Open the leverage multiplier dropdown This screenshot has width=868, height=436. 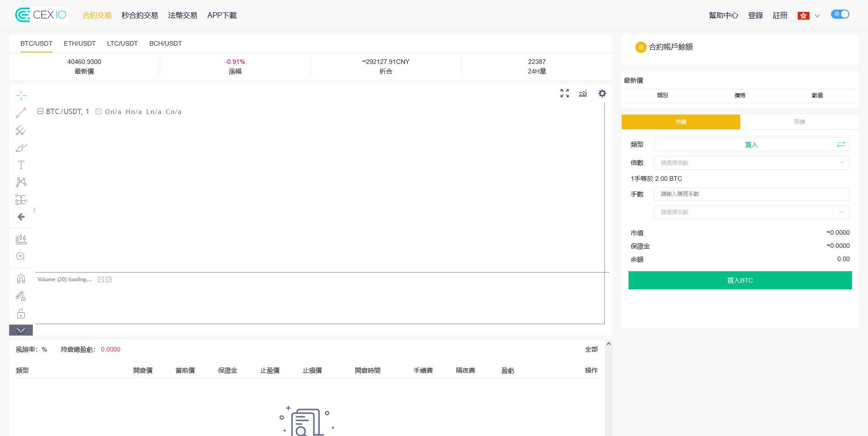[751, 163]
